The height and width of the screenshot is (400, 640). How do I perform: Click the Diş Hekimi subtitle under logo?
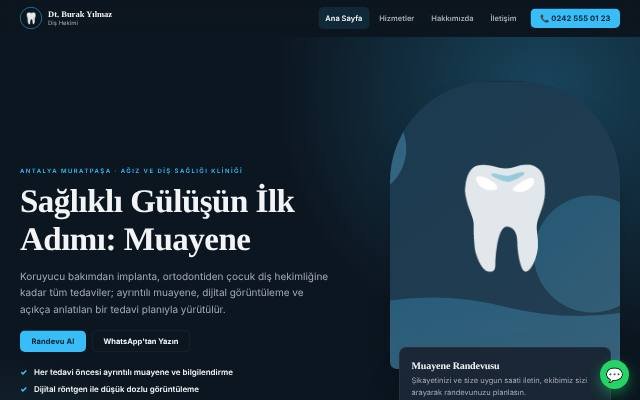pos(62,23)
